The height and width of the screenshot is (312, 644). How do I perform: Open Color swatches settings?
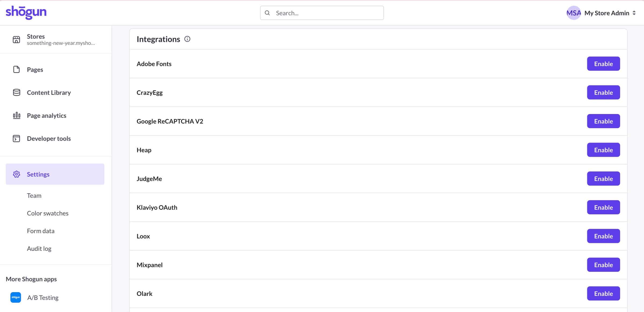(x=48, y=213)
